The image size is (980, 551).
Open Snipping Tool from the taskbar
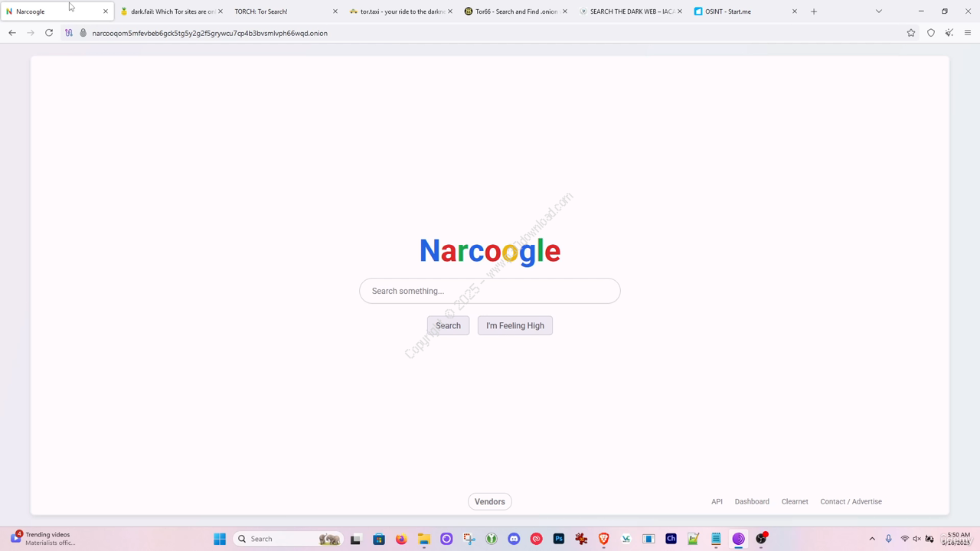tap(469, 539)
